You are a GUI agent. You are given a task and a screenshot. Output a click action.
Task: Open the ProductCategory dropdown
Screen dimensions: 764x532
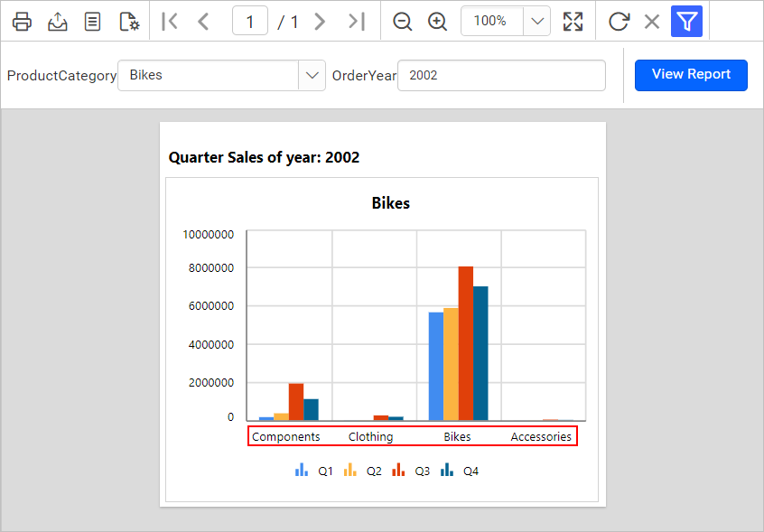tap(312, 75)
